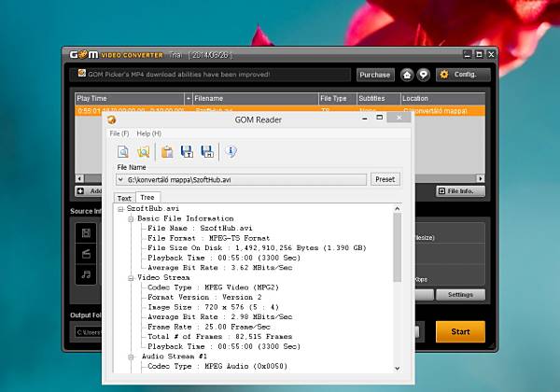Open the Config. button
The width and height of the screenshot is (560, 392).
[463, 75]
